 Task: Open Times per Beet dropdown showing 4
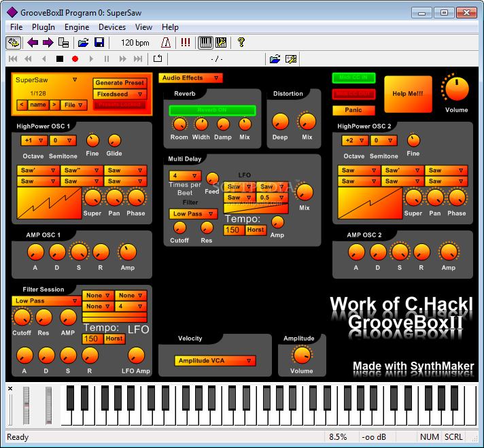click(185, 175)
